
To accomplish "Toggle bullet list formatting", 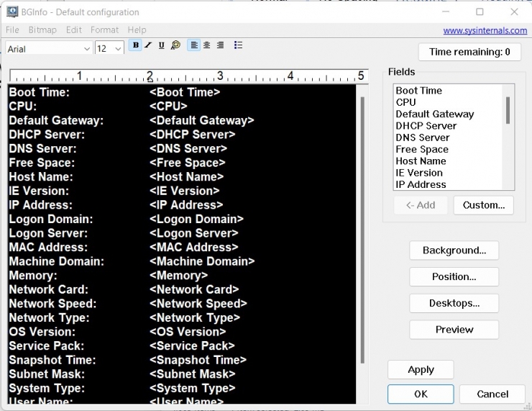I will pyautogui.click(x=238, y=45).
